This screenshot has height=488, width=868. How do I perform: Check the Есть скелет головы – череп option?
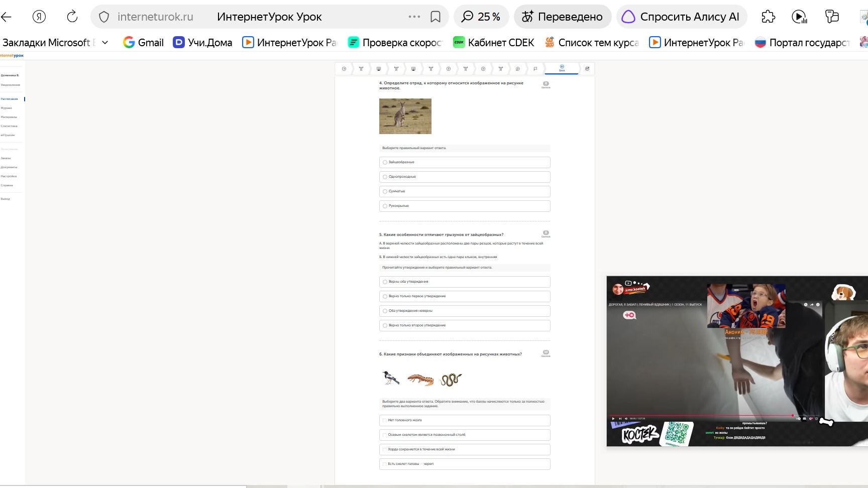coord(465,464)
